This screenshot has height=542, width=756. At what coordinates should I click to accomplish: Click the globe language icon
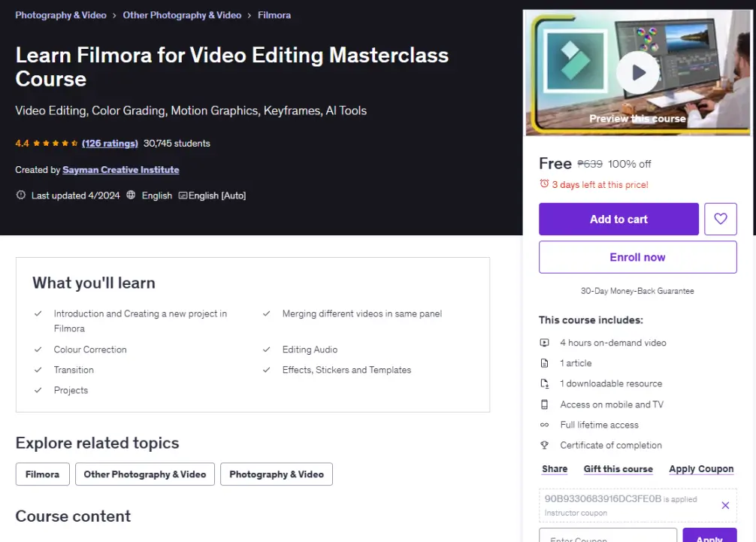point(131,195)
